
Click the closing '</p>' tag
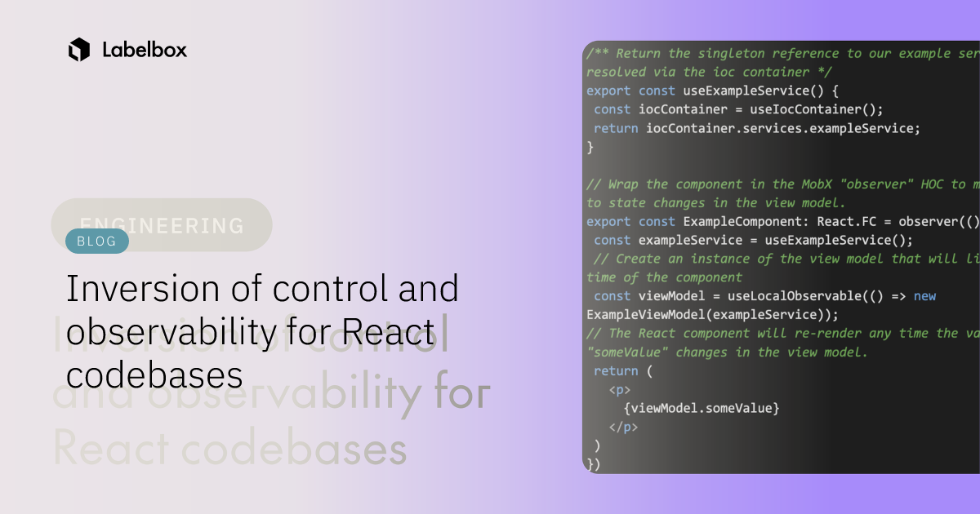tap(623, 427)
